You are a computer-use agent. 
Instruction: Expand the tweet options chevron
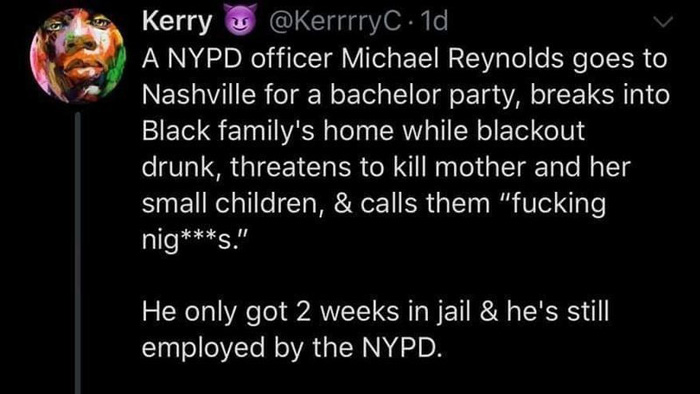[x=662, y=22]
